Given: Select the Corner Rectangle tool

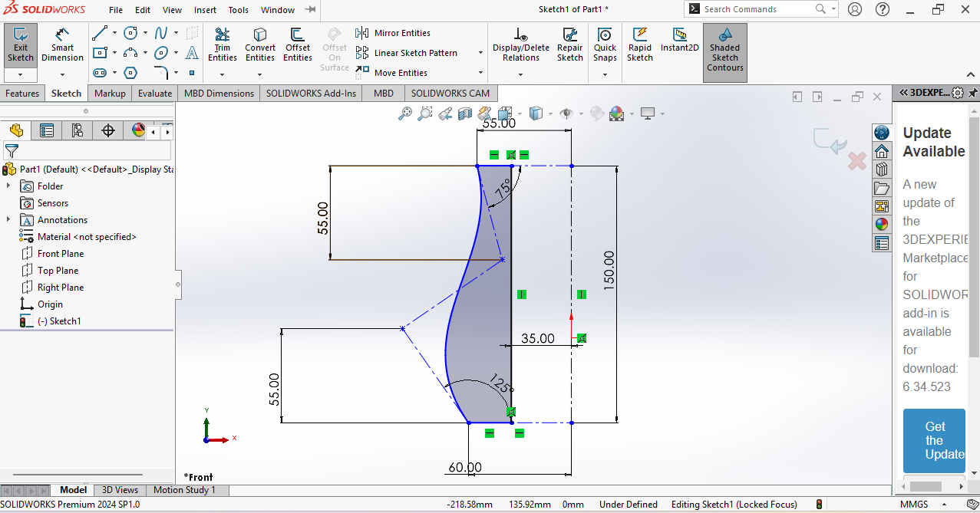Looking at the screenshot, I should tap(100, 53).
